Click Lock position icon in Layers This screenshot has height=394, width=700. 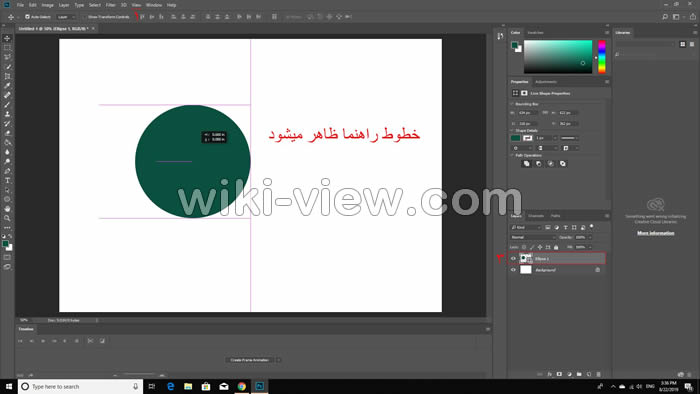pyautogui.click(x=540, y=247)
